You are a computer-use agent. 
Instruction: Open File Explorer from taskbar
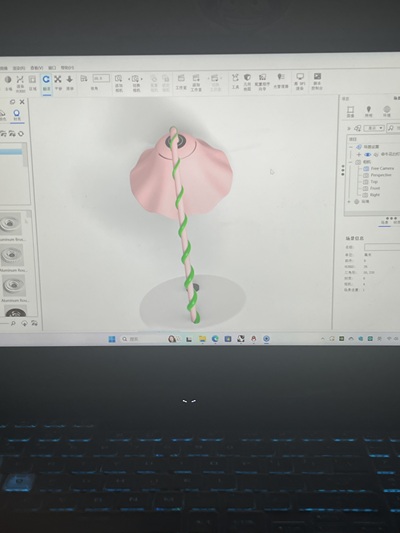click(202, 339)
